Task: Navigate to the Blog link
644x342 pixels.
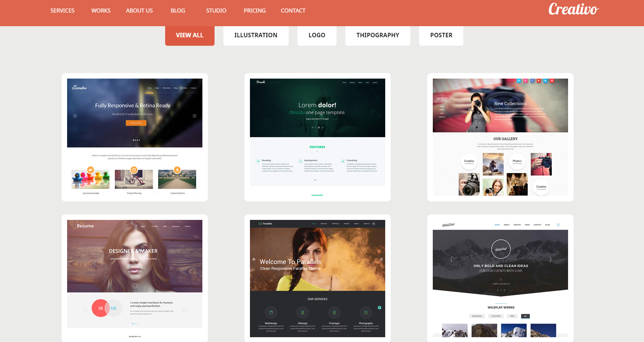Action: [x=178, y=11]
